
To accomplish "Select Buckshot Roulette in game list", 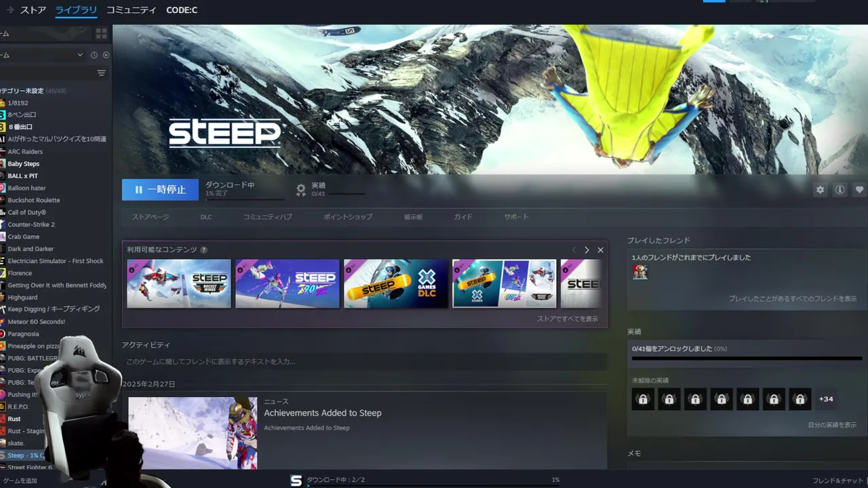I will click(x=34, y=201).
